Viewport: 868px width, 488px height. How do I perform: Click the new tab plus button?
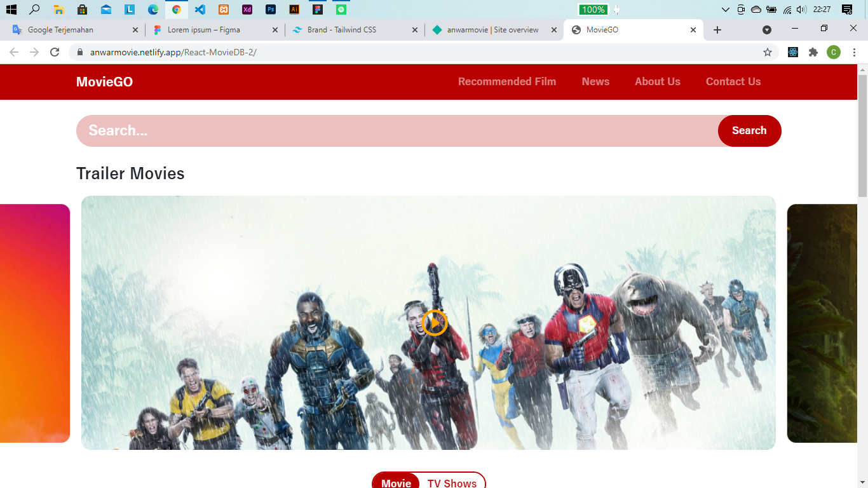717,30
